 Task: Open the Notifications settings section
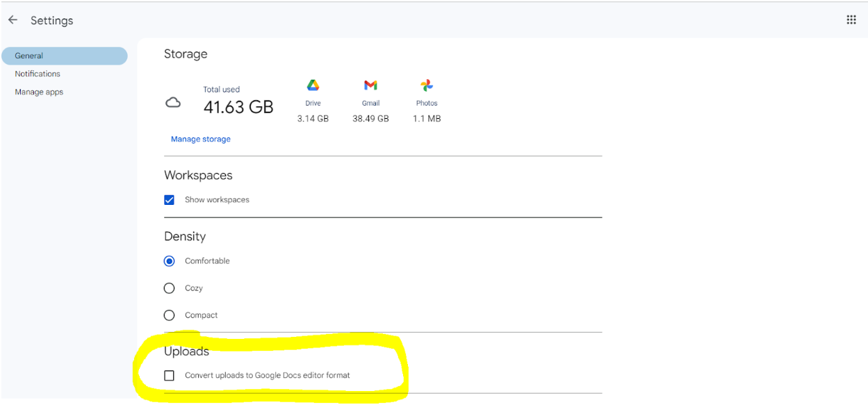point(38,74)
